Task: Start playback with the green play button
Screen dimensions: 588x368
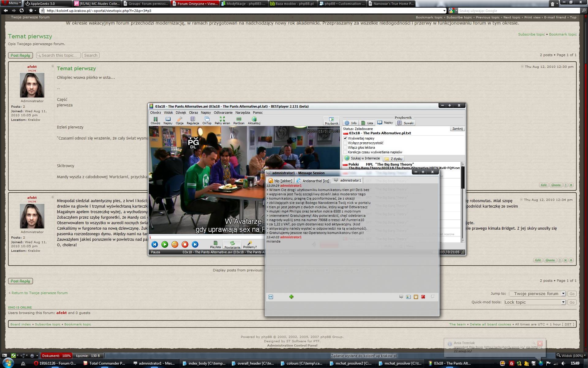Action: (165, 244)
